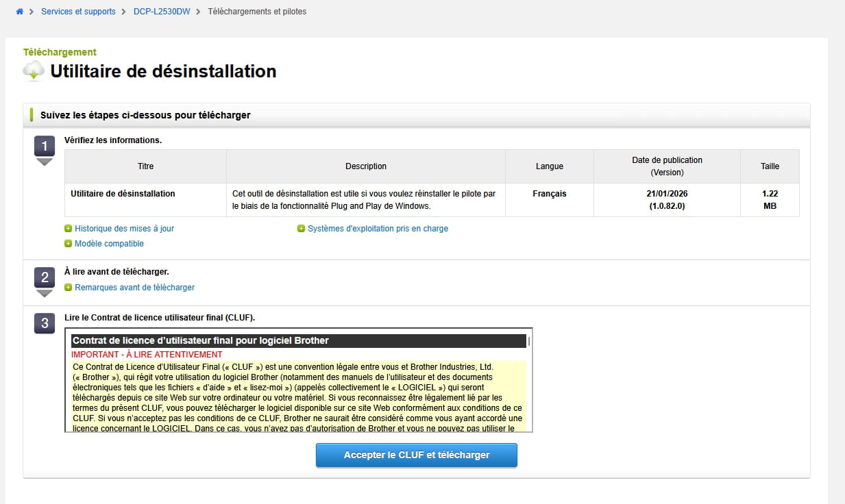The height and width of the screenshot is (504, 845).
Task: Click the step 3 number badge
Action: click(45, 323)
